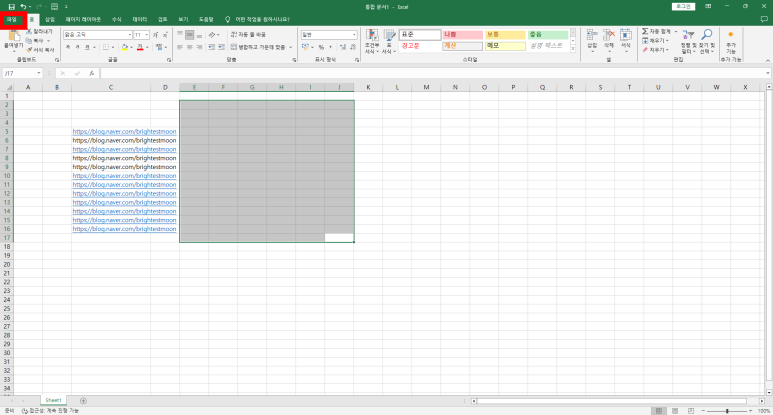Screen dimensions: 773x415
Task: Decrease decimal places
Action: [x=352, y=47]
